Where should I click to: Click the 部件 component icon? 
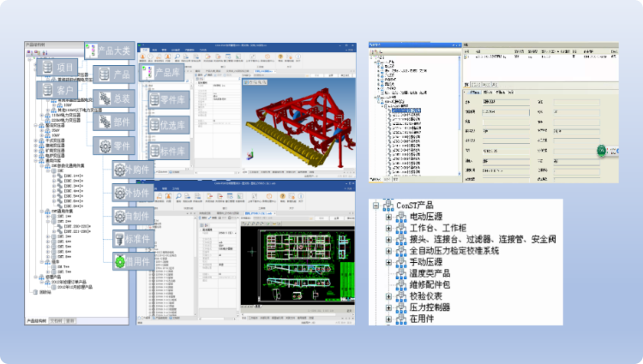coord(104,122)
